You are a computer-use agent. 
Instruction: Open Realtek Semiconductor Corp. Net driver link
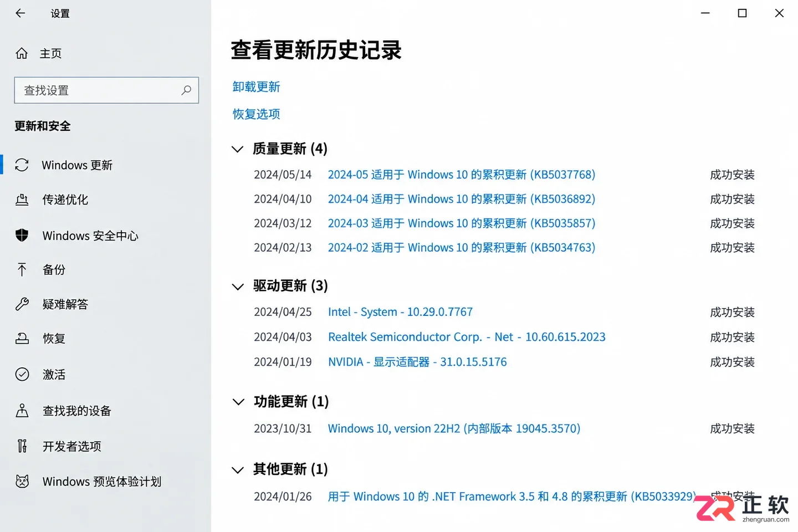click(467, 337)
